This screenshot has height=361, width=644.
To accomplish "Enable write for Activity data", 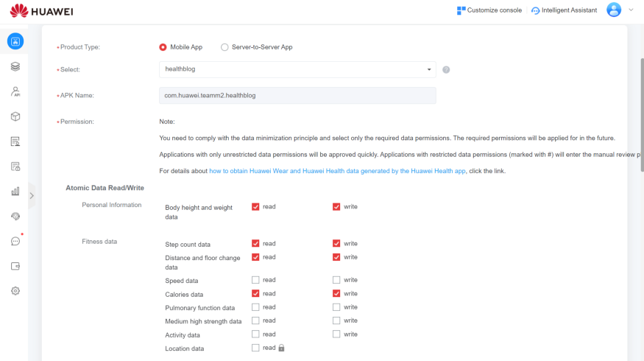I will (x=336, y=334).
